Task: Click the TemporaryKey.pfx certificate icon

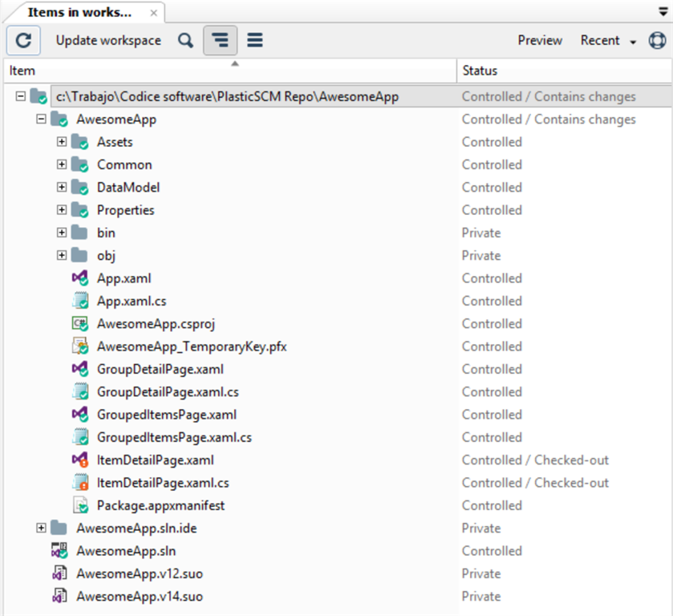Action: pos(80,346)
